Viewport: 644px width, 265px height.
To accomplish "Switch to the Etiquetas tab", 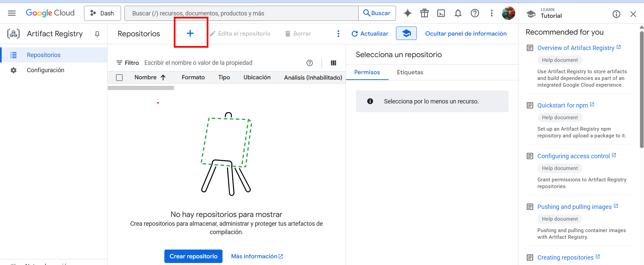I will (x=410, y=72).
